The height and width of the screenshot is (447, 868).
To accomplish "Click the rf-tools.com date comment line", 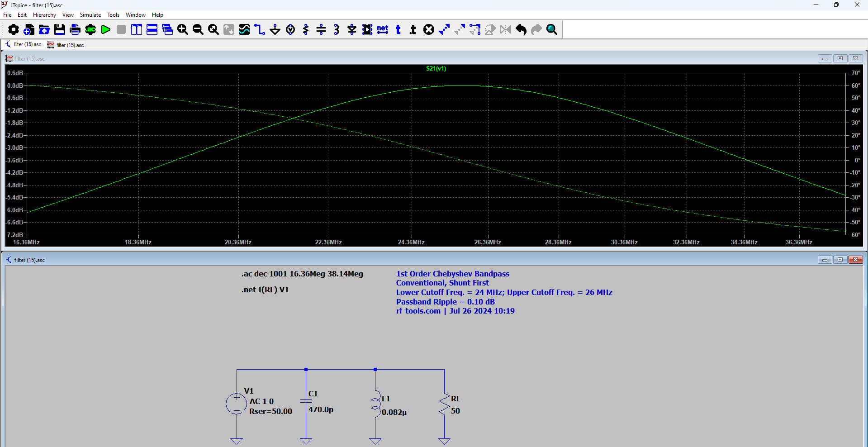I will click(x=455, y=311).
